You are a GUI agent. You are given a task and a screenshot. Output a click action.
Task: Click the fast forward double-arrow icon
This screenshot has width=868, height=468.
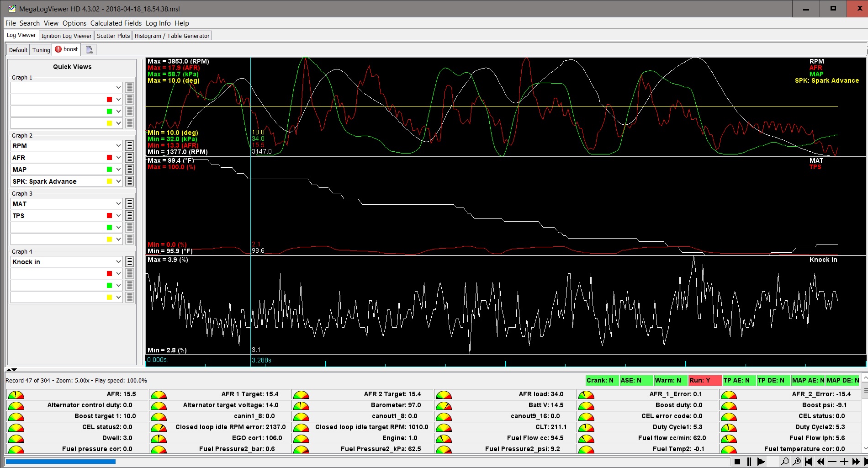click(x=856, y=462)
